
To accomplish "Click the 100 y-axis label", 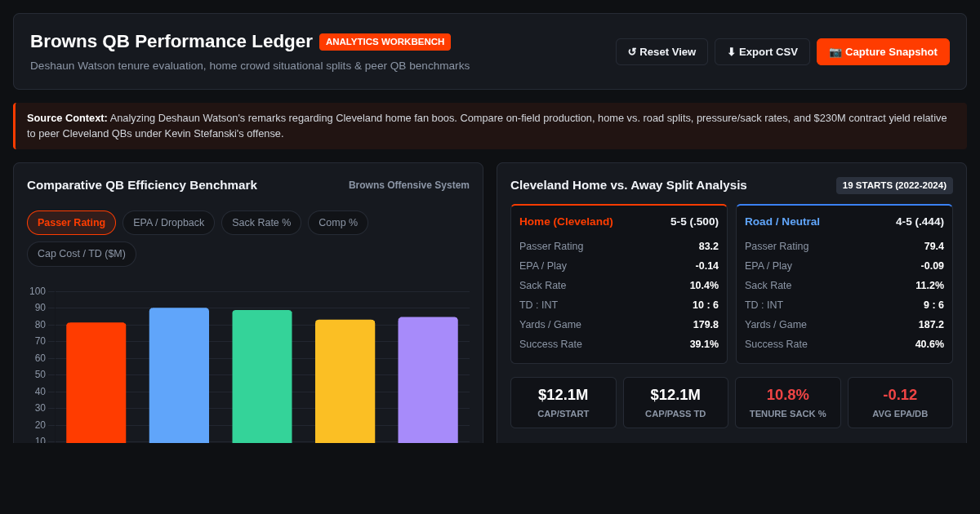I will point(38,291).
